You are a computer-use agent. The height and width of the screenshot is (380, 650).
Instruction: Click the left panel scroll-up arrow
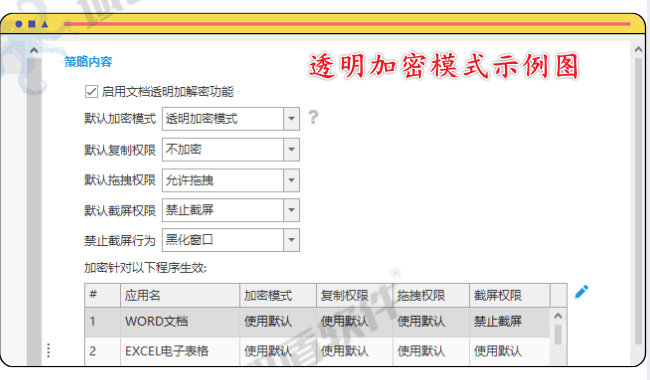coord(34,51)
